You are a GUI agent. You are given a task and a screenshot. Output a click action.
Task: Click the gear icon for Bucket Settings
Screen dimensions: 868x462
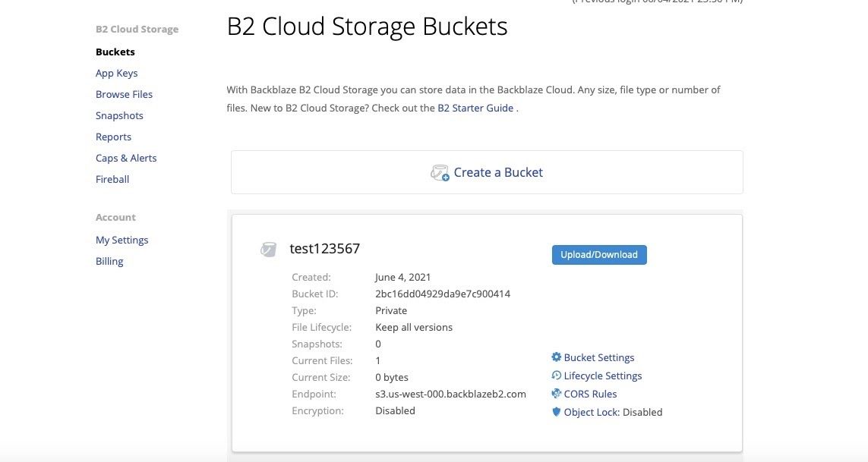[x=556, y=357]
